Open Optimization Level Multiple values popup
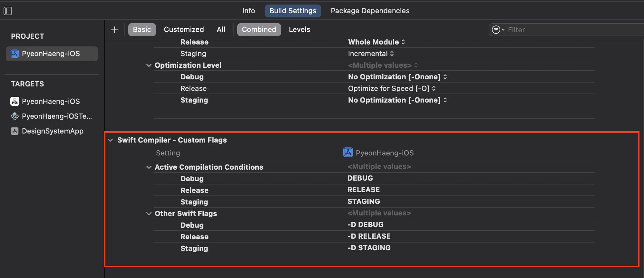This screenshot has width=644, height=278. (383, 65)
